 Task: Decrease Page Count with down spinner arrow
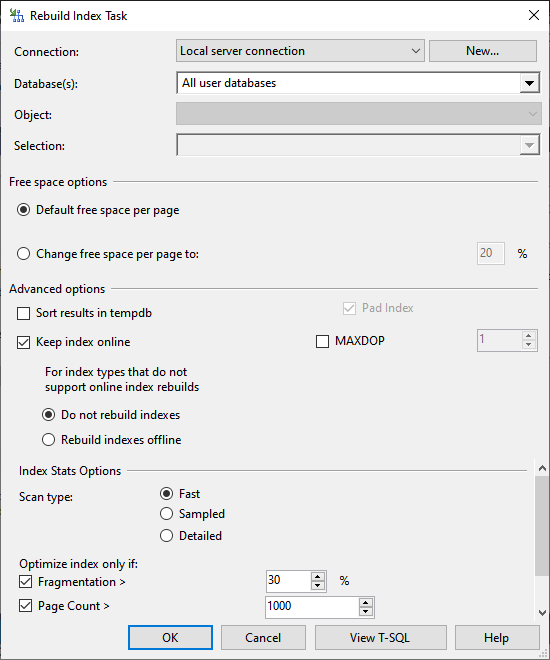(x=366, y=611)
